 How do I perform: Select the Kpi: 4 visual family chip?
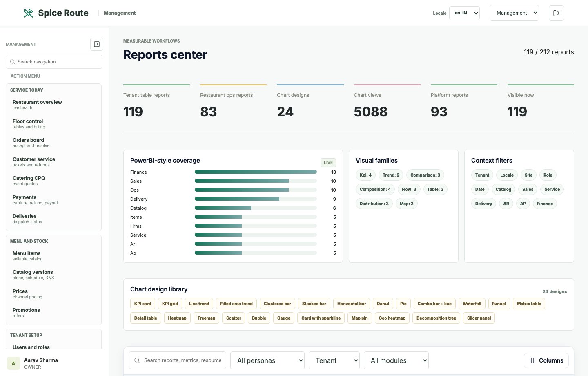[365, 175]
